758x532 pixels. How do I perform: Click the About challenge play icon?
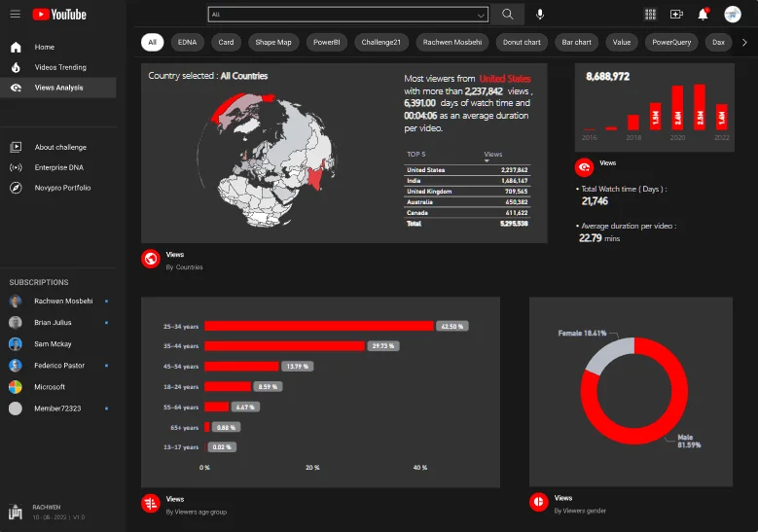tap(16, 147)
